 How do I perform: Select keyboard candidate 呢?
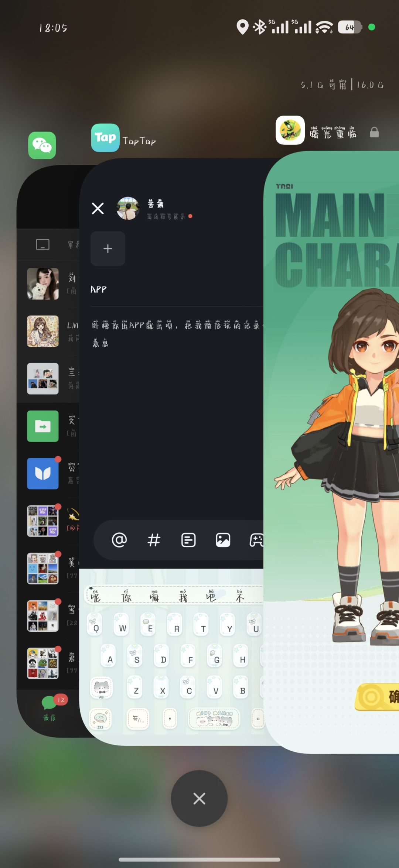(96, 596)
